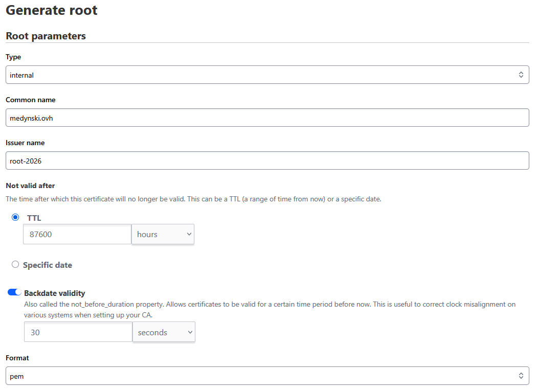Click the up-down chevron icon in the Type select

pyautogui.click(x=521, y=75)
